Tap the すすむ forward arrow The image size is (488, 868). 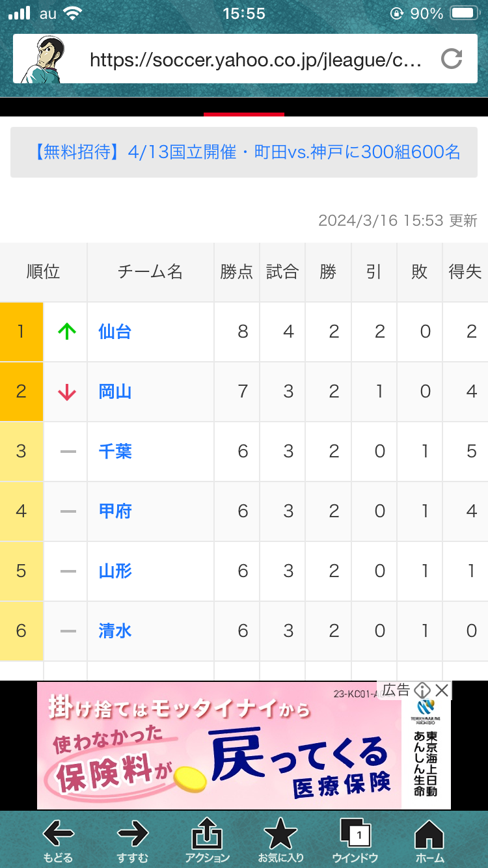[x=133, y=839]
